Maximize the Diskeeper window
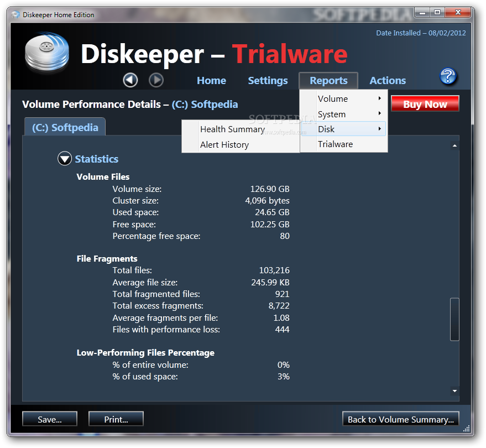The height and width of the screenshot is (448, 486). pos(437,12)
